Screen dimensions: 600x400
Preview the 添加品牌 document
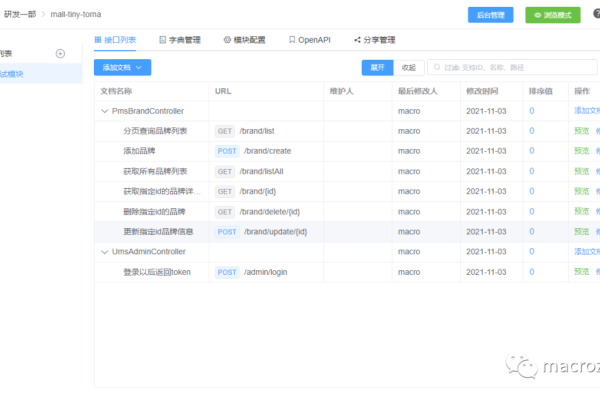[x=582, y=151]
